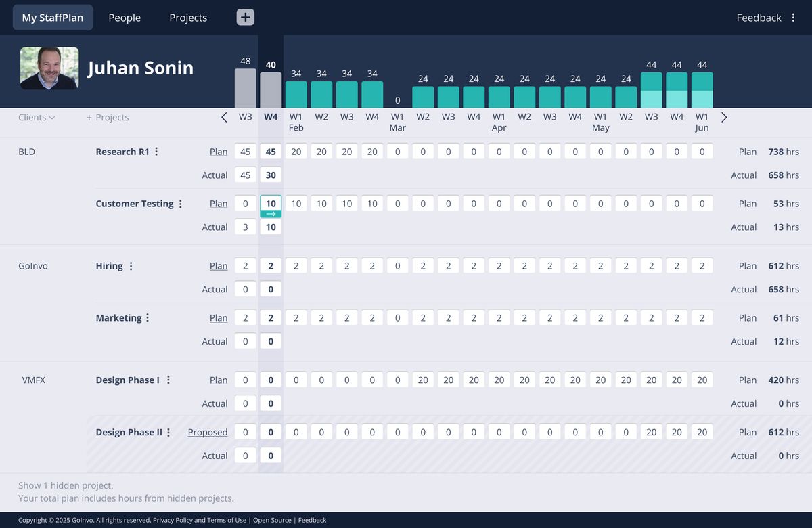This screenshot has width=812, height=528.
Task: Switch to My StaffPlan tab
Action: tap(53, 18)
